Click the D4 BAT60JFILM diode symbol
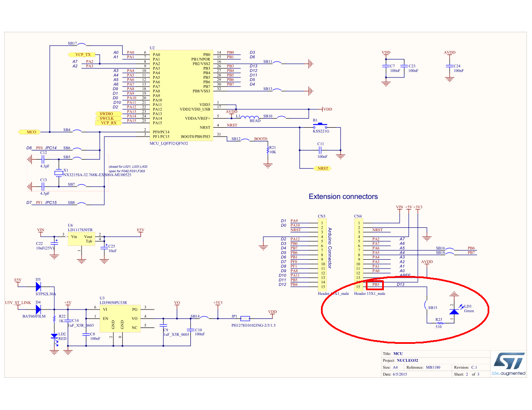Image resolution: width=532 pixels, height=410 pixels. [38, 309]
